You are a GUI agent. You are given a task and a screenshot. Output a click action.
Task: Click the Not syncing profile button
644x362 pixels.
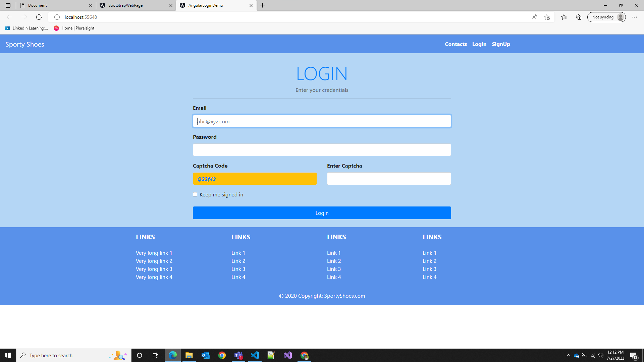coord(606,17)
